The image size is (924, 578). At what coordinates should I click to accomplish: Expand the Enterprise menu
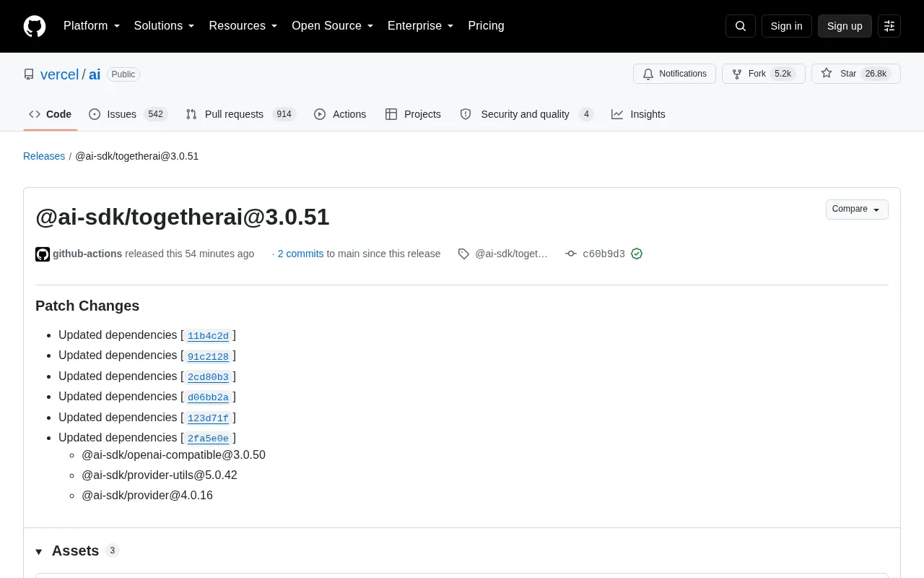tap(421, 26)
